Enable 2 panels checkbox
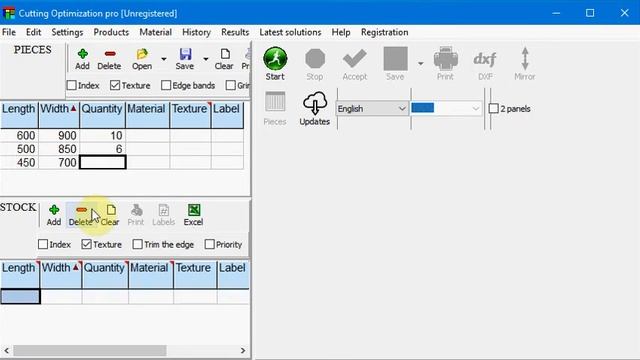Image resolution: width=640 pixels, height=360 pixels. [493, 109]
